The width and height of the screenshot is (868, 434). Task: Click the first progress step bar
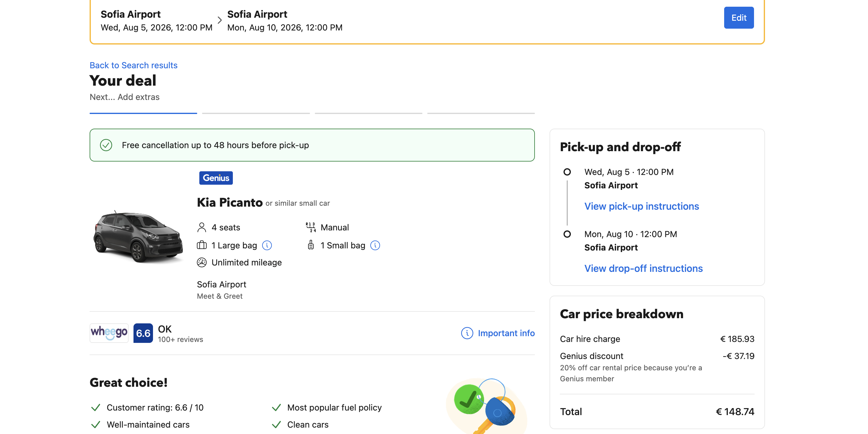[143, 113]
